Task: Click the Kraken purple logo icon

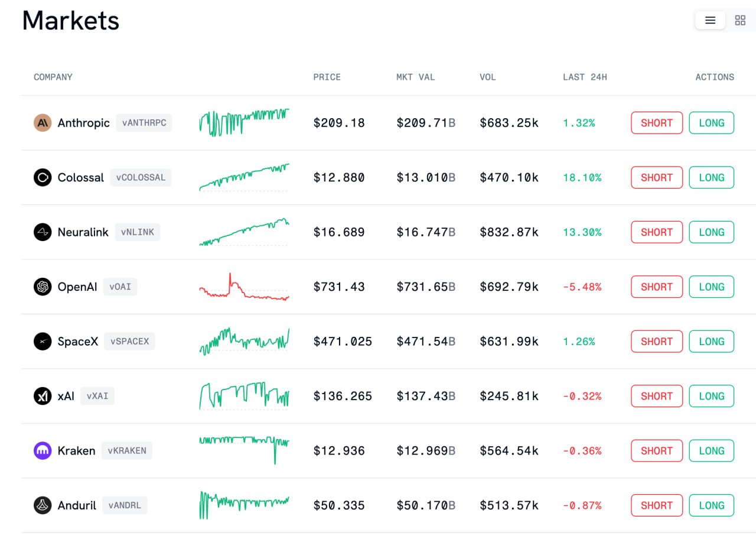Action: [x=43, y=451]
